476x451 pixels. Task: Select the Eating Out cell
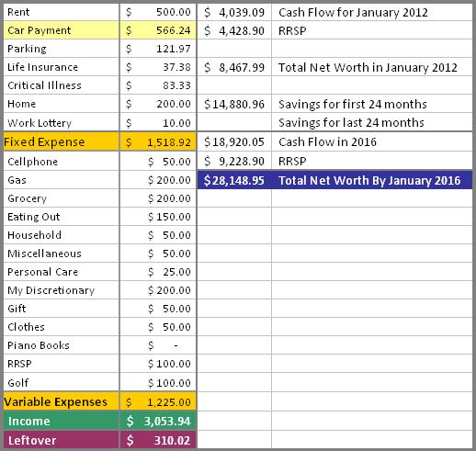[x=62, y=217]
